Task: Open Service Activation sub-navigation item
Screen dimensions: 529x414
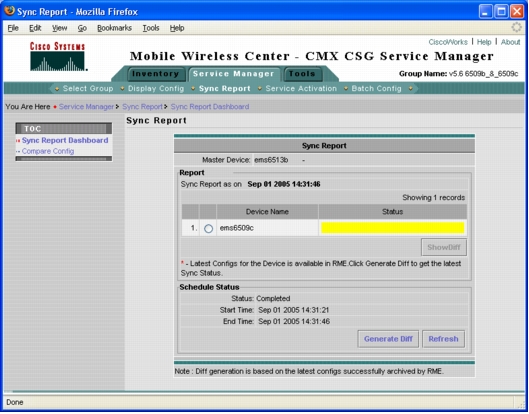Action: tap(301, 89)
